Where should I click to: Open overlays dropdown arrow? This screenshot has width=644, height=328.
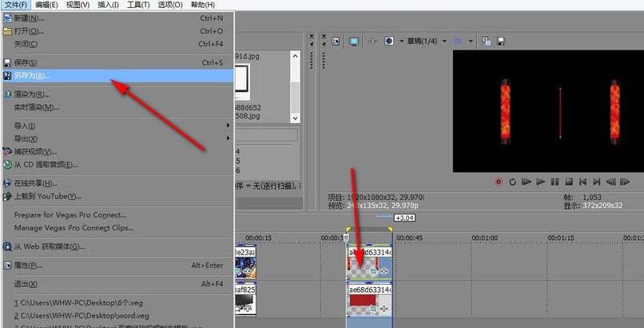pos(471,41)
